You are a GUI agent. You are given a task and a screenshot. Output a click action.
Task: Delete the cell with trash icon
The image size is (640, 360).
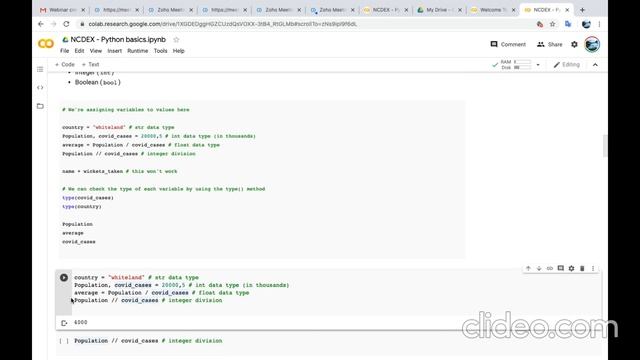coord(582,268)
